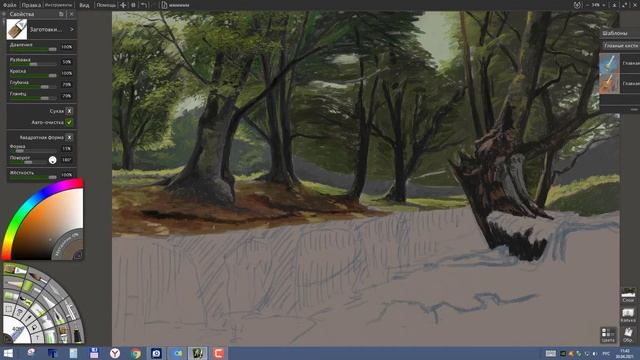Open the Шаблоны panel header
Screen dimensions: 640x360
click(x=619, y=33)
